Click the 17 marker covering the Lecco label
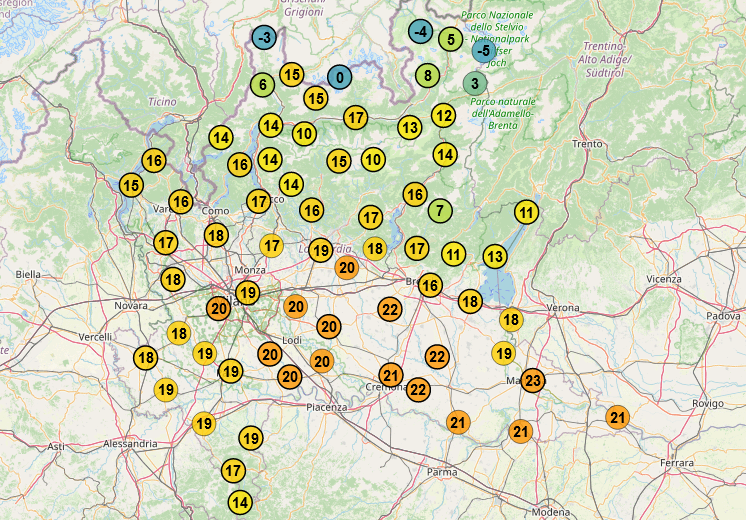 (x=259, y=201)
